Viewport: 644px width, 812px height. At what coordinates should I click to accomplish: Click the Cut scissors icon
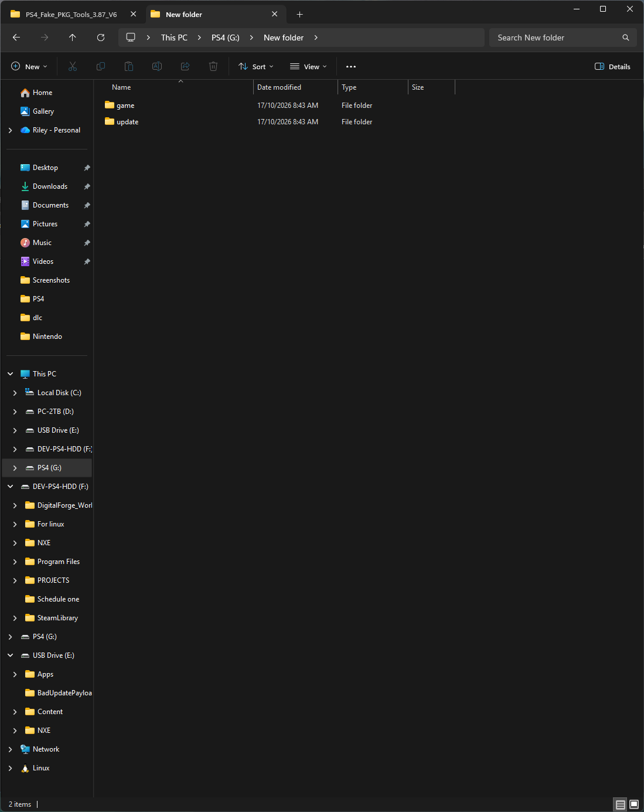coord(73,67)
